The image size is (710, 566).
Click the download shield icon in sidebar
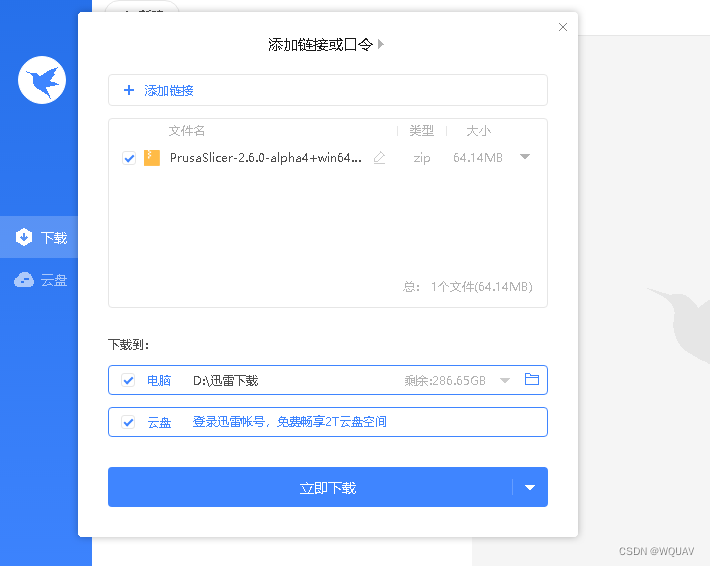24,237
